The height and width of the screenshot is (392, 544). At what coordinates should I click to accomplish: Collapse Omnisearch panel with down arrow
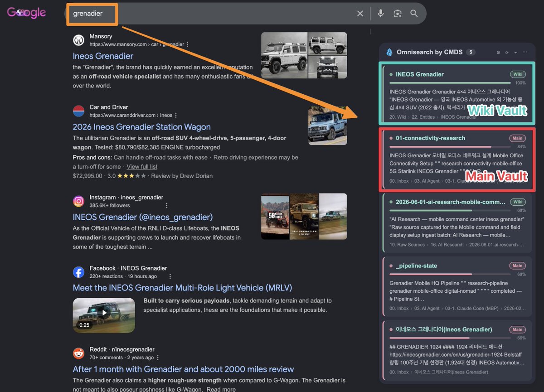(515, 52)
